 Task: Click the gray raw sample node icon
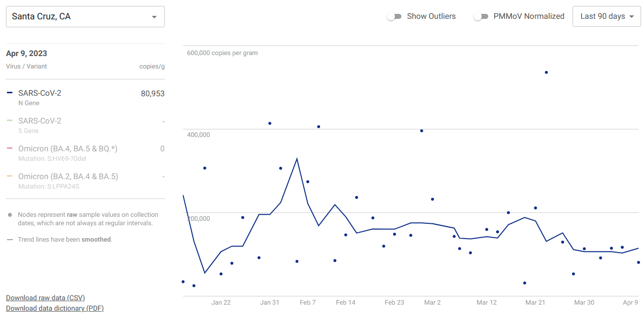(x=10, y=215)
